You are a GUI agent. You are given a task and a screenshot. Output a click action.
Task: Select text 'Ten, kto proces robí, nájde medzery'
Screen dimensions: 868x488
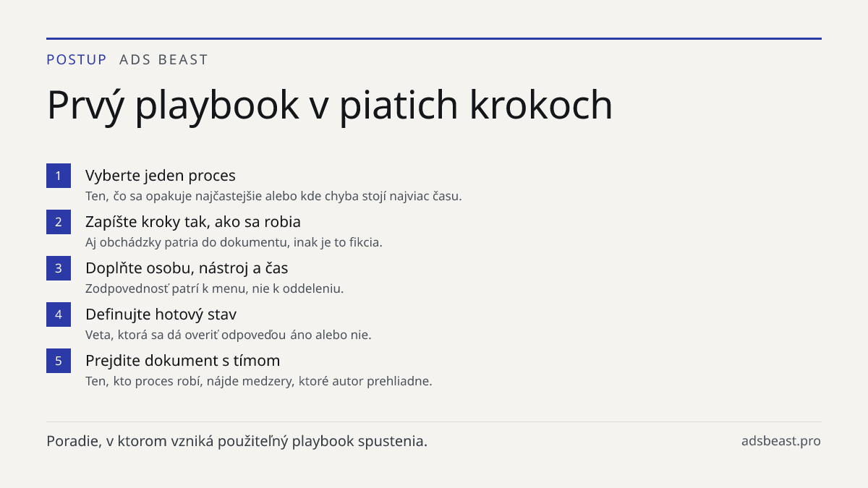click(190, 381)
